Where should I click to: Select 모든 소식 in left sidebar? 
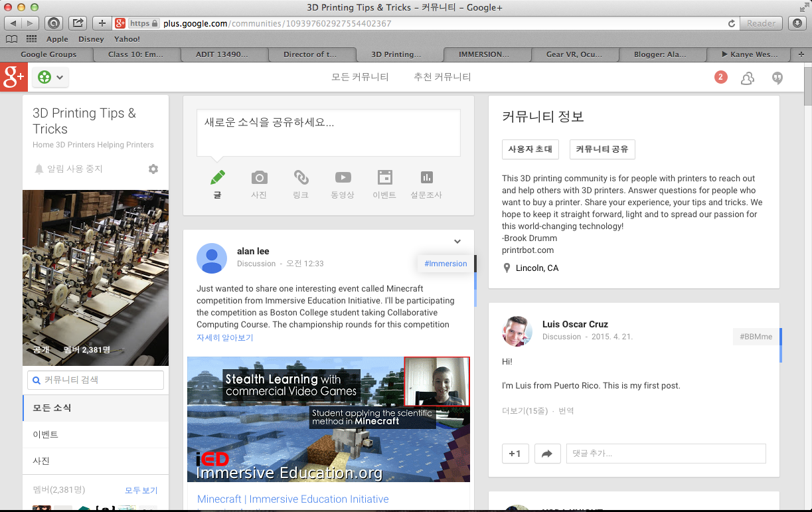[96, 408]
